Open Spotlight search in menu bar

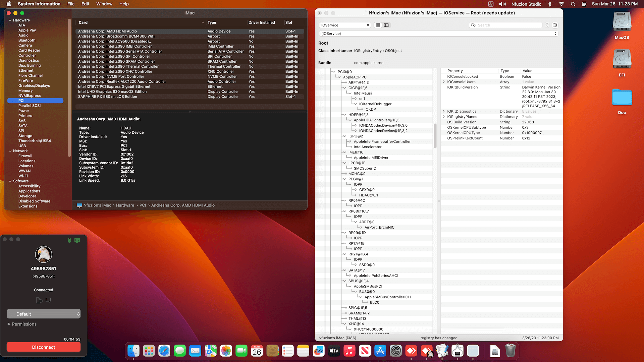pyautogui.click(x=573, y=4)
